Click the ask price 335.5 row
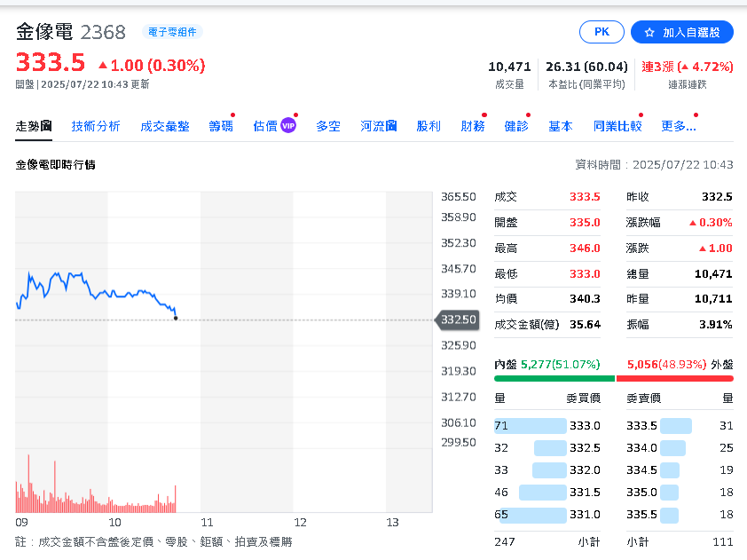This screenshot has height=560, width=747. pos(680,515)
